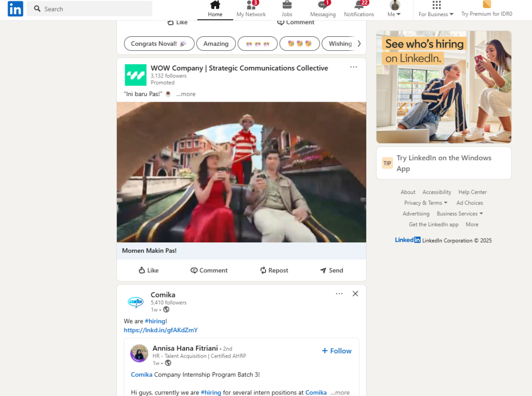Expand the Privacy & Terms dropdown
Screen dimensions: 532x396
[426, 203]
